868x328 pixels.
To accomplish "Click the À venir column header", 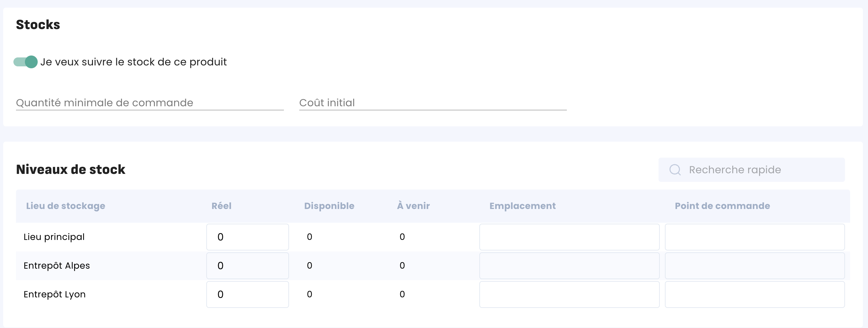I will coord(414,206).
